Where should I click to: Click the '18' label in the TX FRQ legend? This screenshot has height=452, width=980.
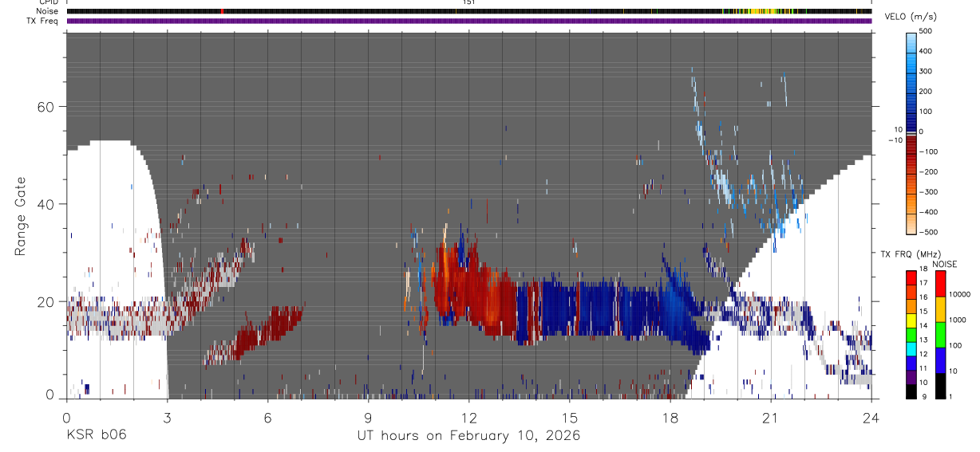click(923, 270)
